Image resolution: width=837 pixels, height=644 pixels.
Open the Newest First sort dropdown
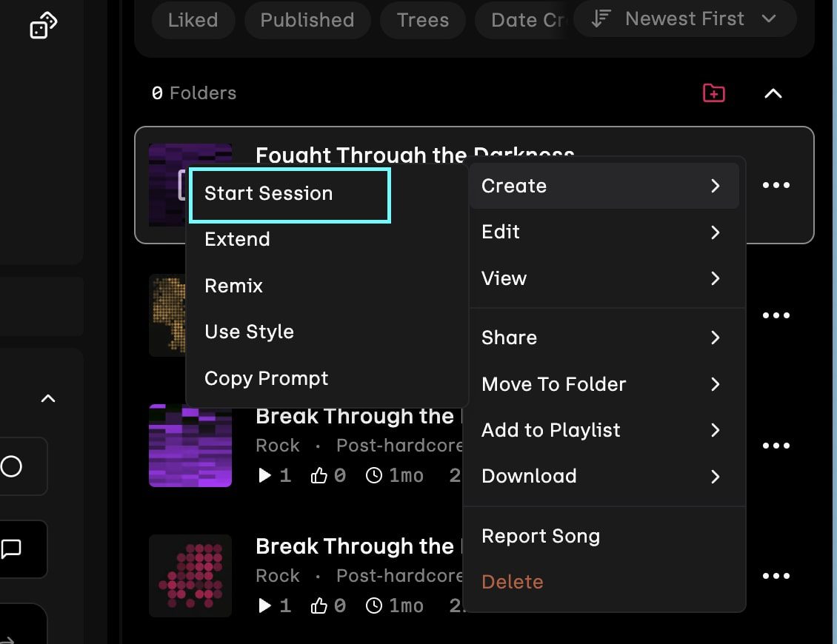click(684, 19)
